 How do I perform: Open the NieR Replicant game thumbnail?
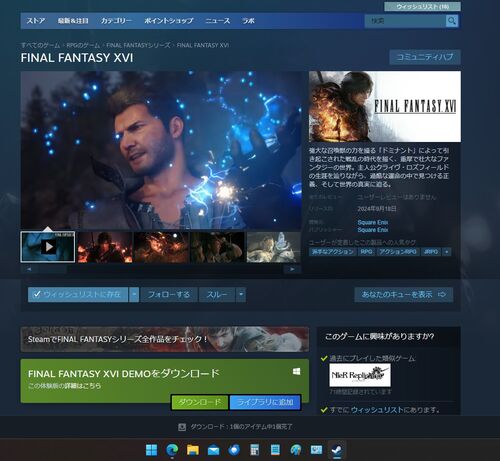point(360,375)
